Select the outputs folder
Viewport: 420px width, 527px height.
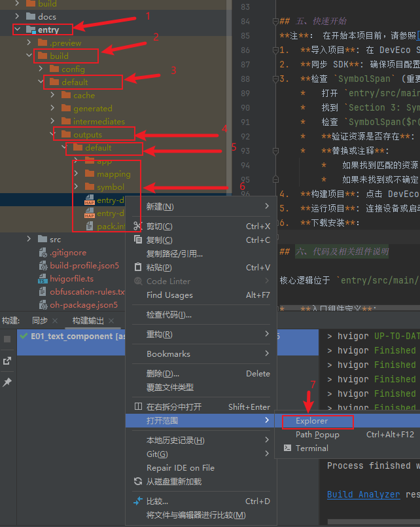click(87, 134)
